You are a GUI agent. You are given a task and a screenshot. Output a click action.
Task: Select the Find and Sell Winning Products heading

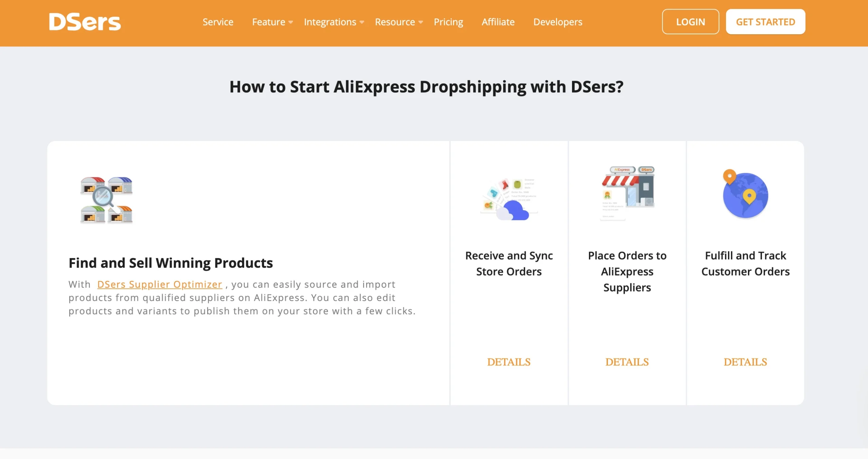click(171, 263)
